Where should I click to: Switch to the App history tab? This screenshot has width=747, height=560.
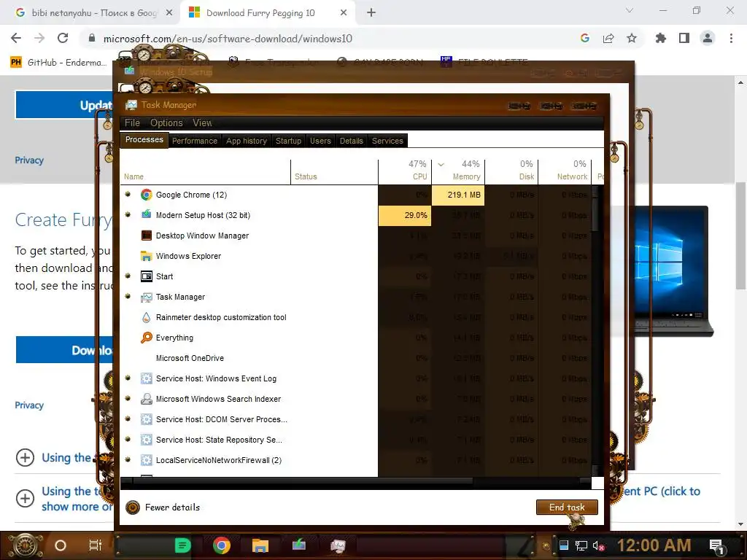tap(247, 141)
